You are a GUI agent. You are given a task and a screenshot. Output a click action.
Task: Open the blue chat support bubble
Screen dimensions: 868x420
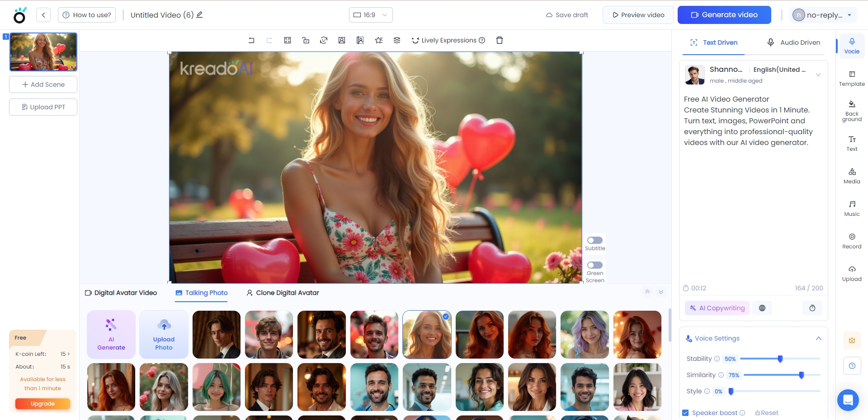[848, 400]
